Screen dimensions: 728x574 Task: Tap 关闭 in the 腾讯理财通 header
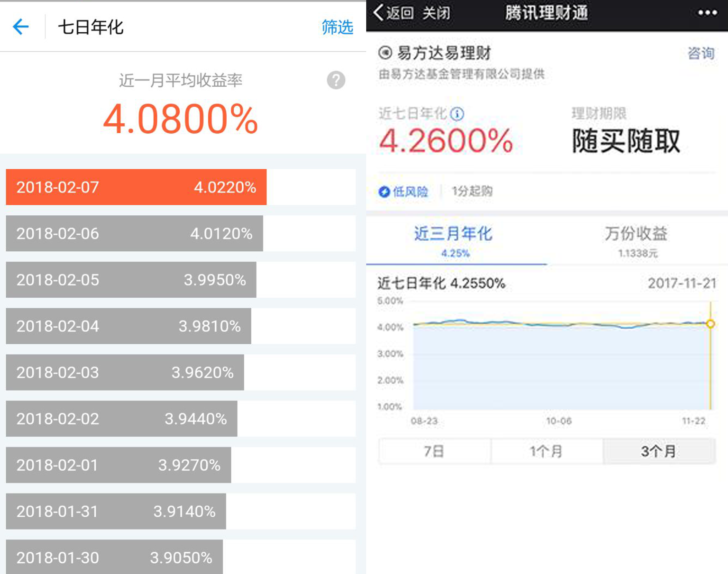click(x=436, y=13)
